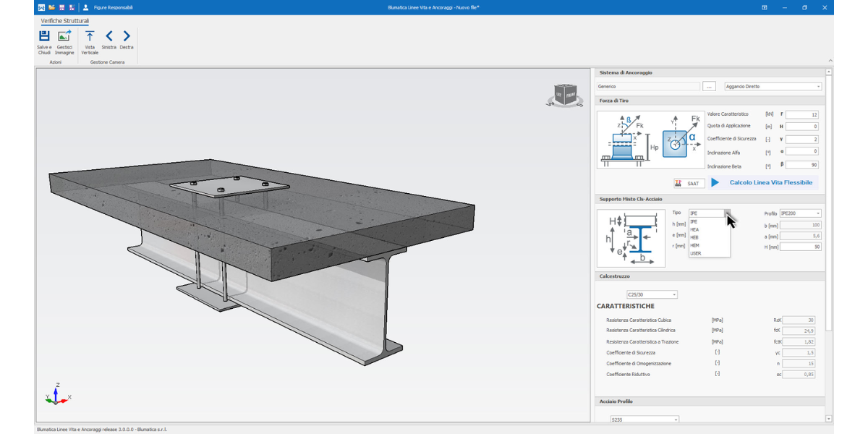Click the status bar release text
The width and height of the screenshot is (868, 434).
tap(101, 430)
